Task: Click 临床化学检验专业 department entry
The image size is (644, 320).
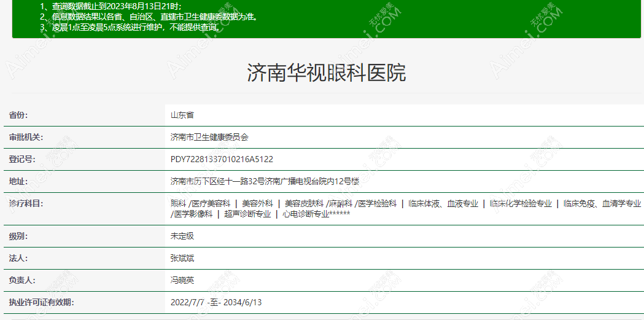Action: (521, 203)
